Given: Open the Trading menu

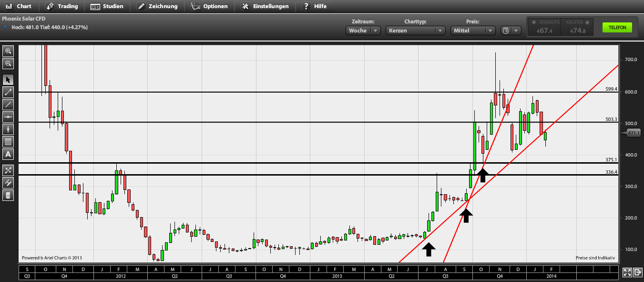Looking at the screenshot, I should point(62,7).
